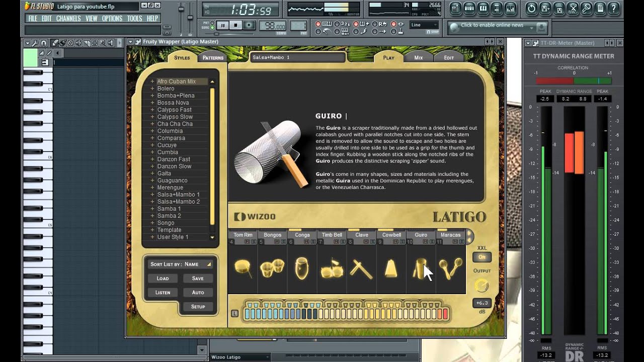Toggle the L latch button beside pattern keys
The image size is (644, 362).
click(234, 313)
